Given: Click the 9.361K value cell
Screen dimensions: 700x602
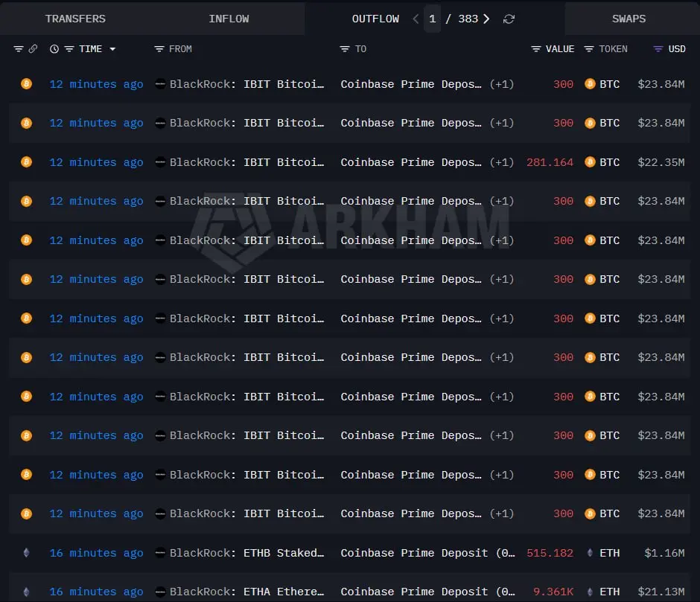Looking at the screenshot, I should [553, 592].
